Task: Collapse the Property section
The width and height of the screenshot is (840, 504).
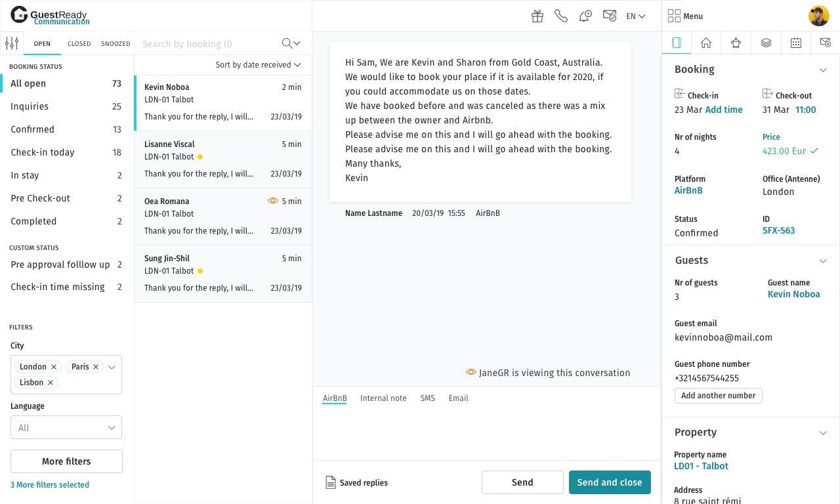Action: coord(823,432)
